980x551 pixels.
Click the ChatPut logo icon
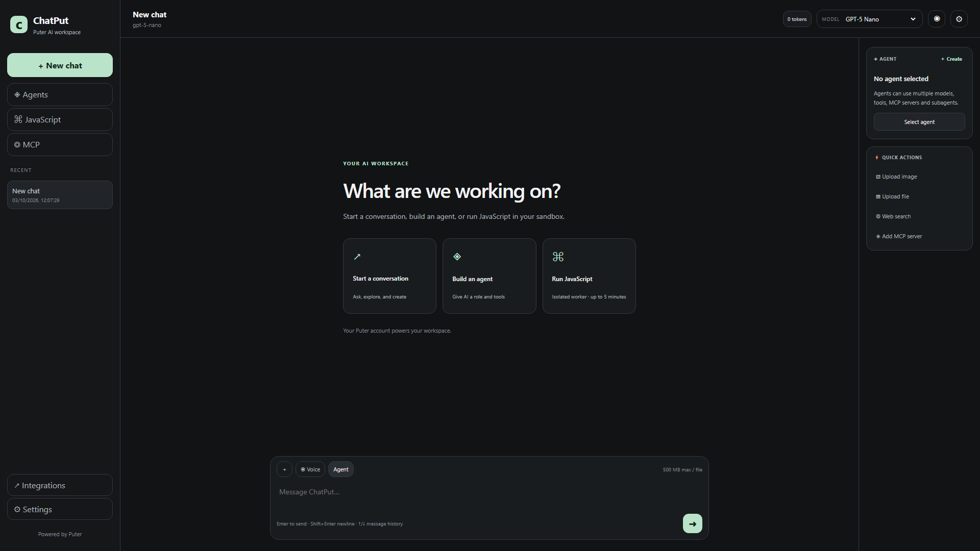19,24
